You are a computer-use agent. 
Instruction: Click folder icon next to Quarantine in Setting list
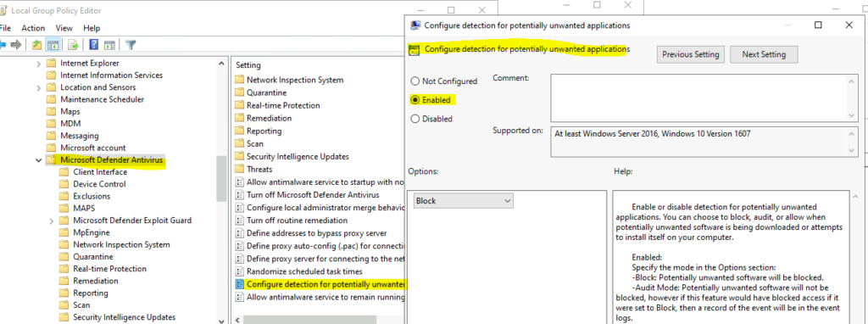239,92
